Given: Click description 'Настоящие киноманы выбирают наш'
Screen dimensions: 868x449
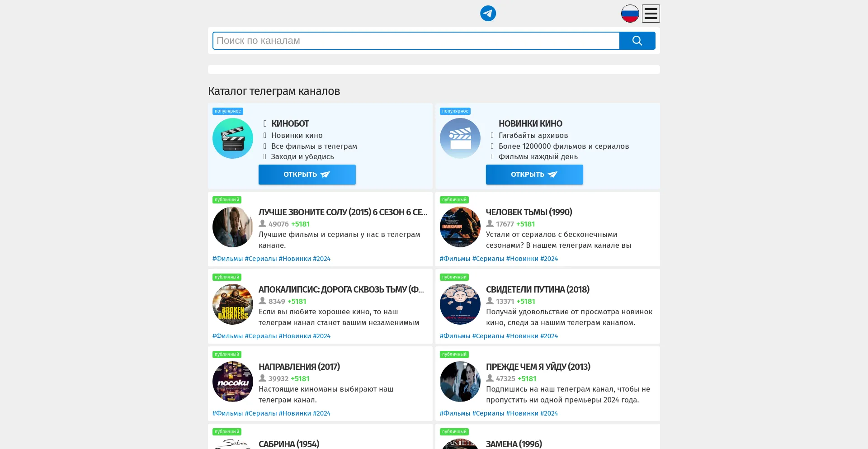Looking at the screenshot, I should [326, 389].
